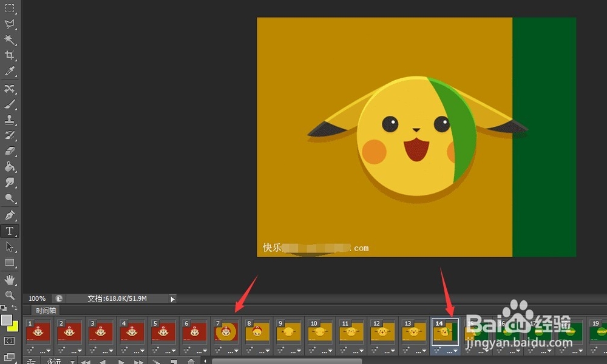The width and height of the screenshot is (607, 364).
Task: Select the Rectangular Marquee tool
Action: coord(10,8)
